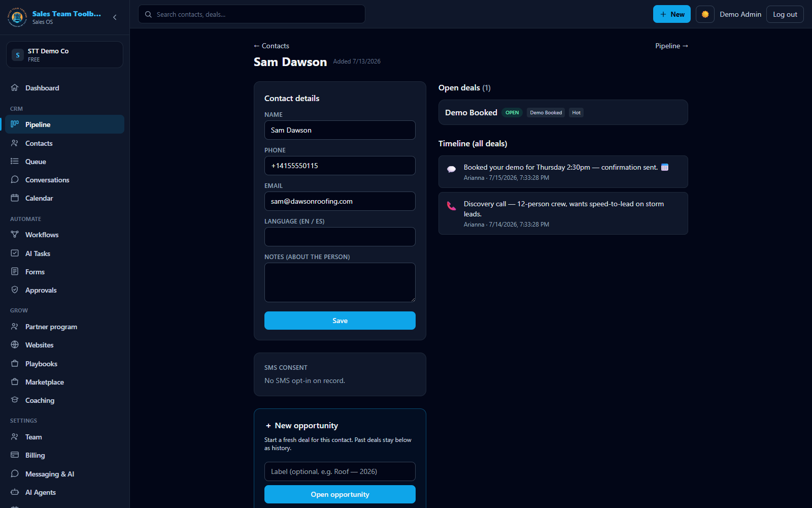Open the AI Tasks checkbox icon

tap(15, 253)
